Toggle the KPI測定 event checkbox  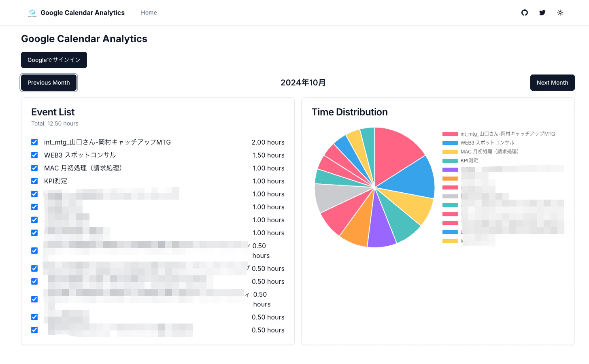[x=34, y=181]
